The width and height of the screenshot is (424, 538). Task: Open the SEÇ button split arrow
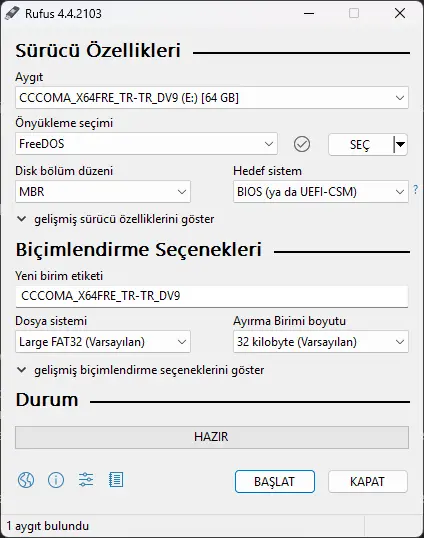pos(400,144)
